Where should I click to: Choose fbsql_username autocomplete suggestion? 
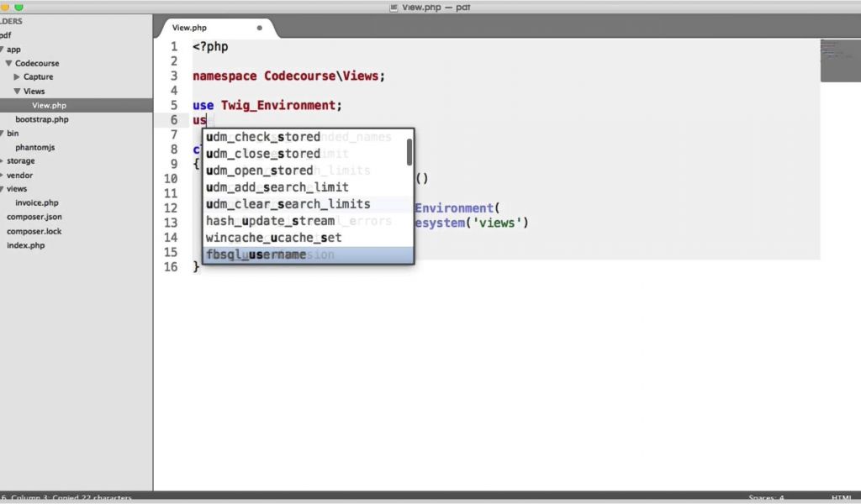308,255
